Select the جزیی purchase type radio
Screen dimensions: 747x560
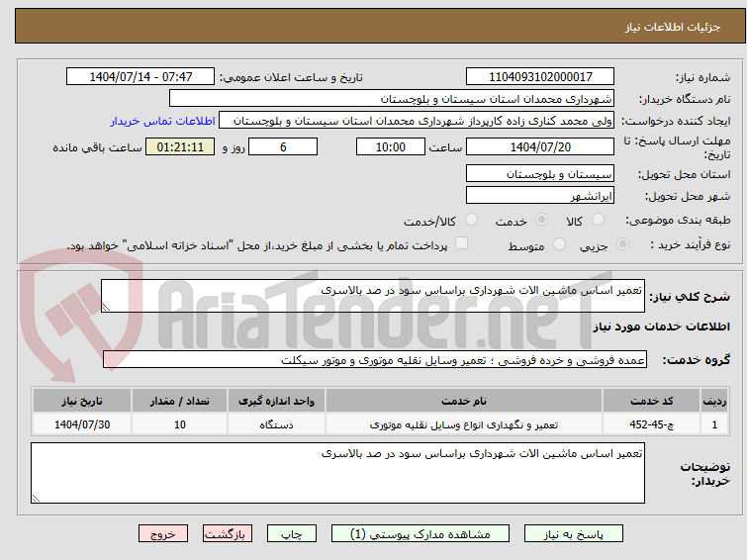(x=622, y=244)
